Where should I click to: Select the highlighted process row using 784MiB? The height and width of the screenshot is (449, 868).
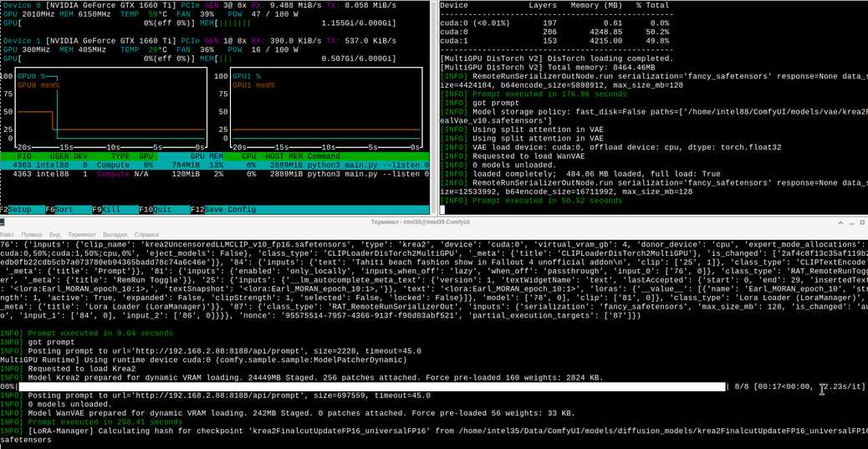tap(215, 165)
